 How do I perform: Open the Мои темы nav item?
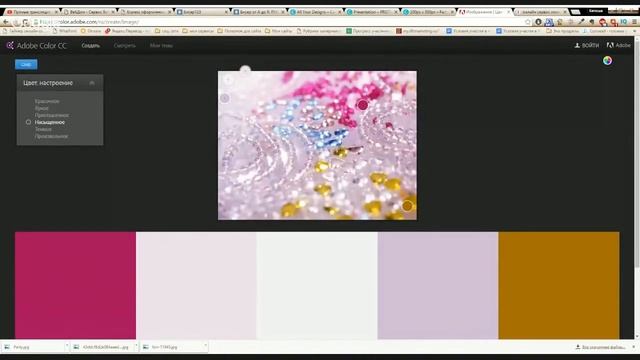pyautogui.click(x=161, y=45)
